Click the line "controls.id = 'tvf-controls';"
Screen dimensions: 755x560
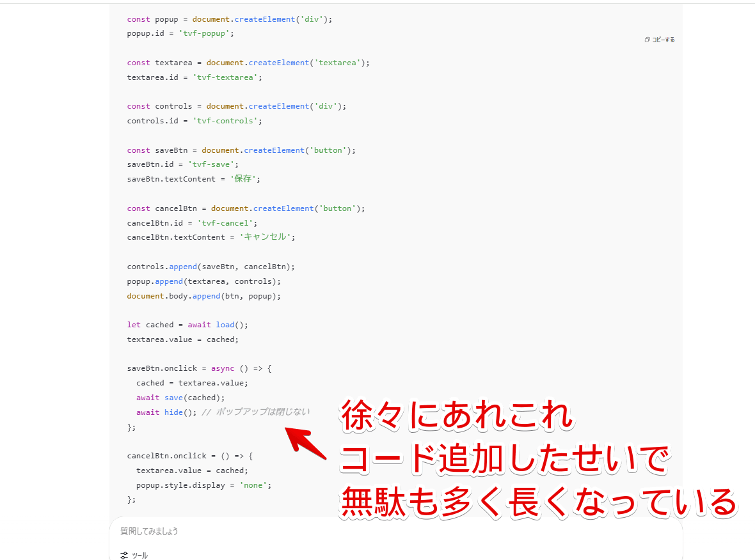195,121
